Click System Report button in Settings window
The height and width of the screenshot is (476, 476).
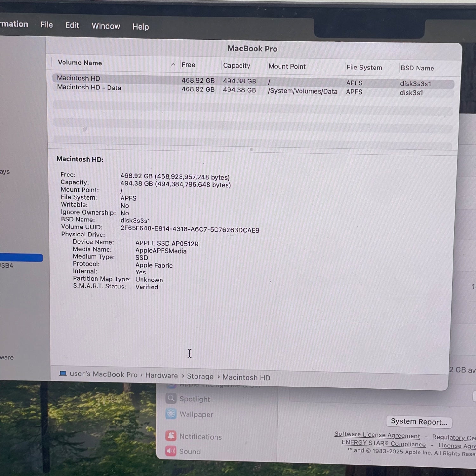pyautogui.click(x=419, y=422)
